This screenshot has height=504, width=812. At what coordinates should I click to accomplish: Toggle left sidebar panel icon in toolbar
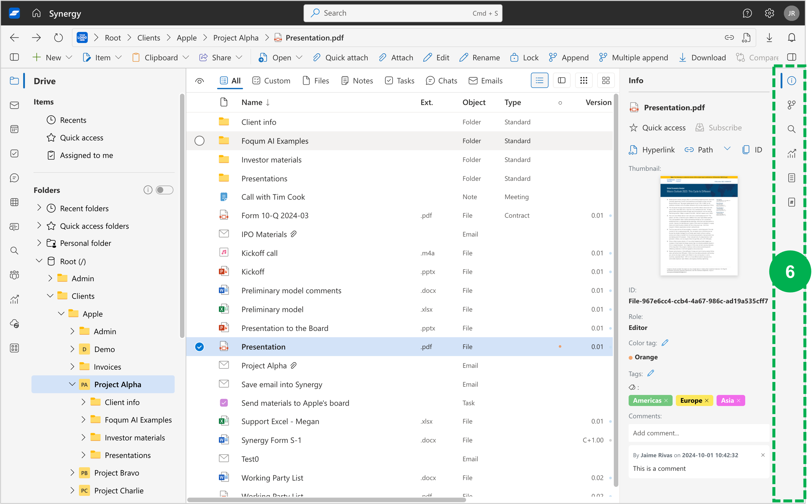point(14,57)
